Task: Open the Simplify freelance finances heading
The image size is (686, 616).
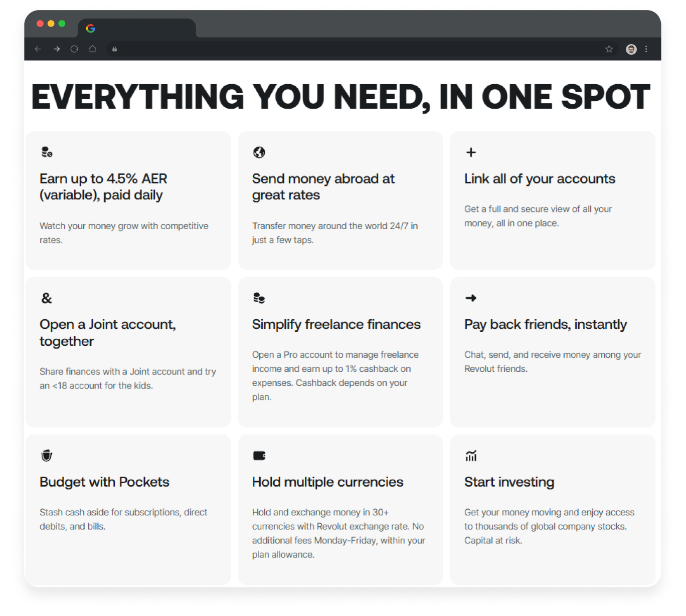Action: (x=336, y=325)
